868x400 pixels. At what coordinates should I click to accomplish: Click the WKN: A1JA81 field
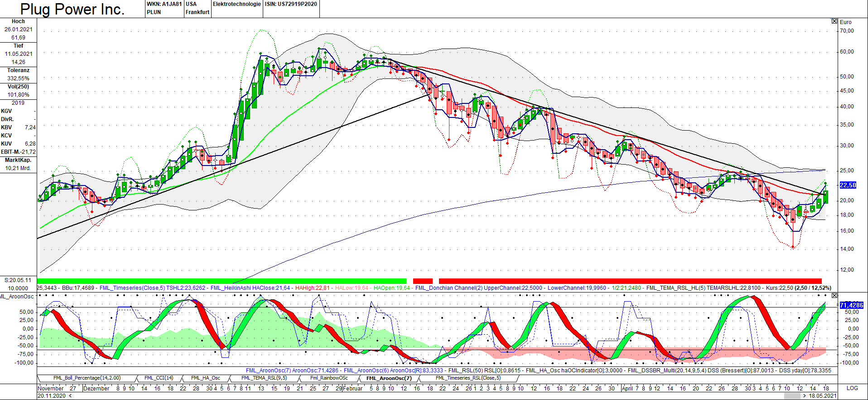164,4
